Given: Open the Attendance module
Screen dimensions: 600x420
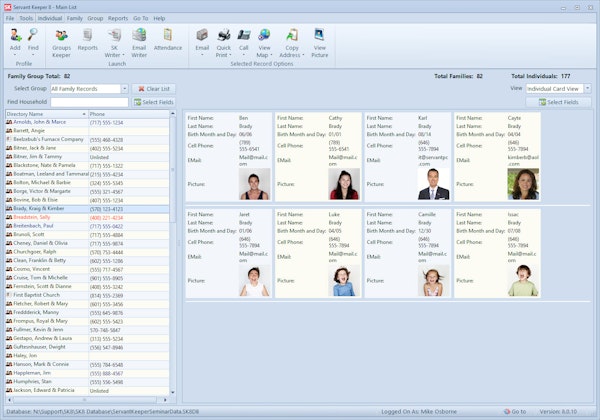Looking at the screenshot, I should (x=167, y=36).
